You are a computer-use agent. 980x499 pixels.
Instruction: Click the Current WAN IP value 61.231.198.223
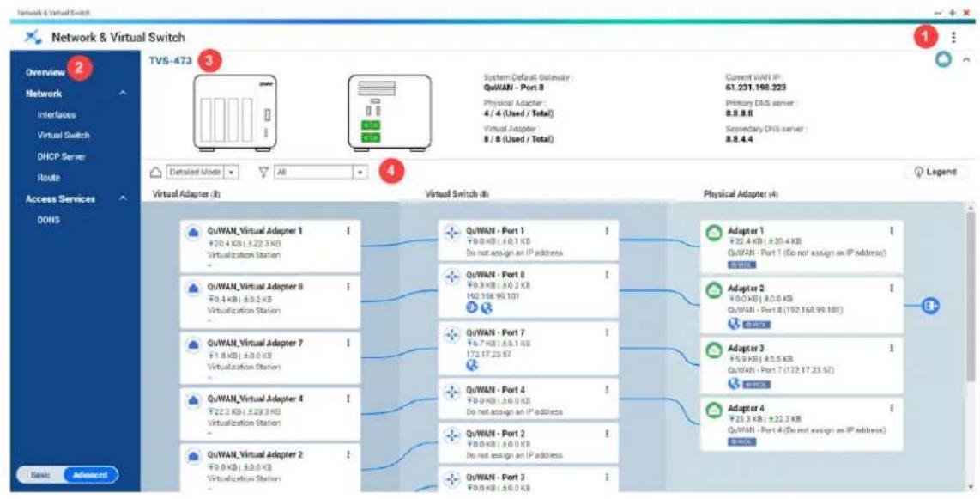(756, 88)
